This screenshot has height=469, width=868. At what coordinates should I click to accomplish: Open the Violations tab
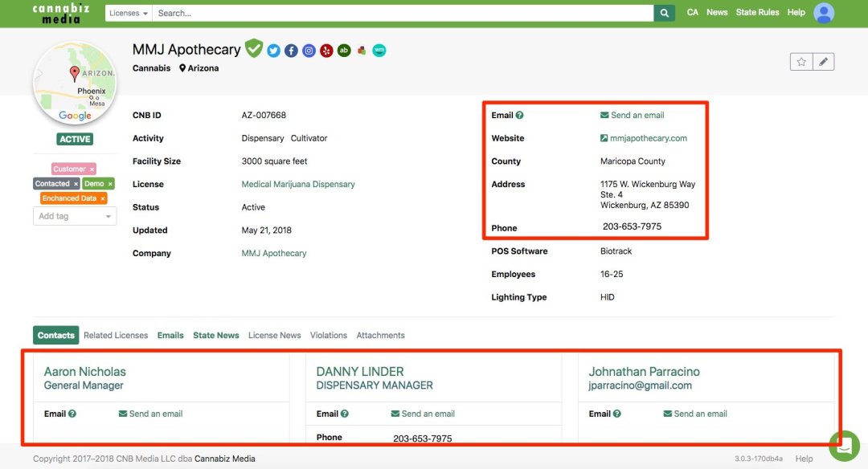point(328,335)
